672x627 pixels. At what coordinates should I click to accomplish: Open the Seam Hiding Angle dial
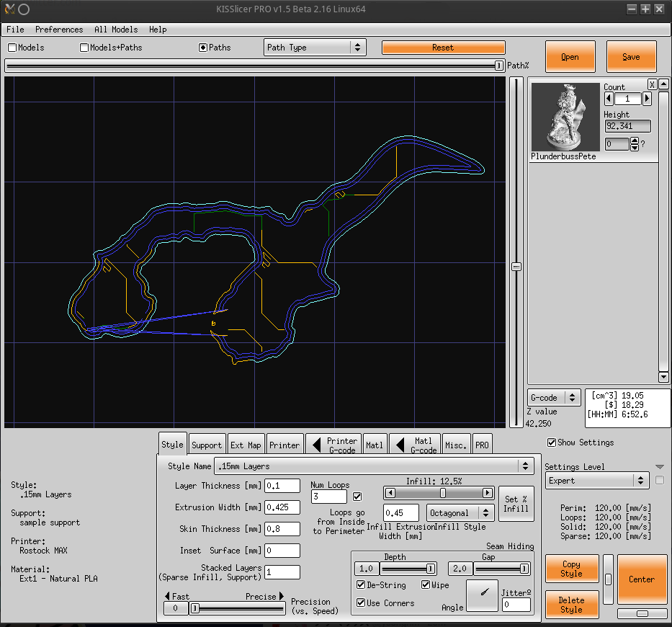tap(482, 595)
